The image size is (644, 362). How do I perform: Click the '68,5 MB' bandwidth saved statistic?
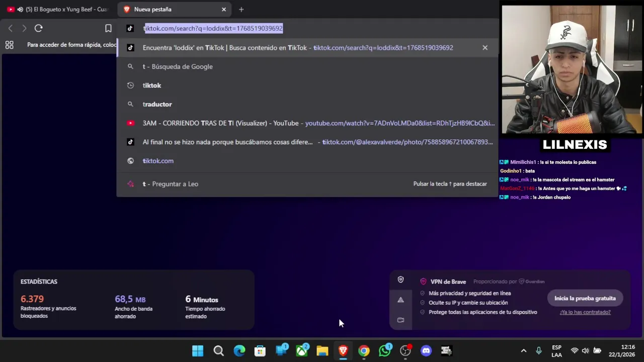(x=130, y=299)
